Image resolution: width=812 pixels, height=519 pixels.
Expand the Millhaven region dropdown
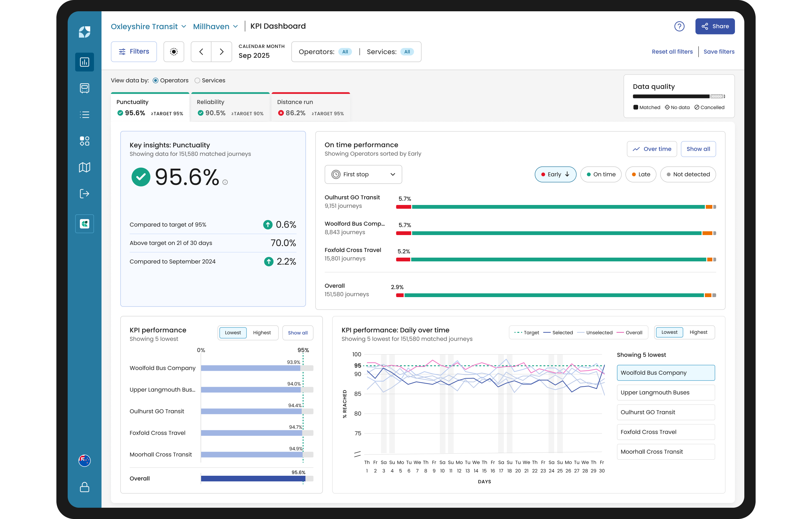tap(216, 26)
